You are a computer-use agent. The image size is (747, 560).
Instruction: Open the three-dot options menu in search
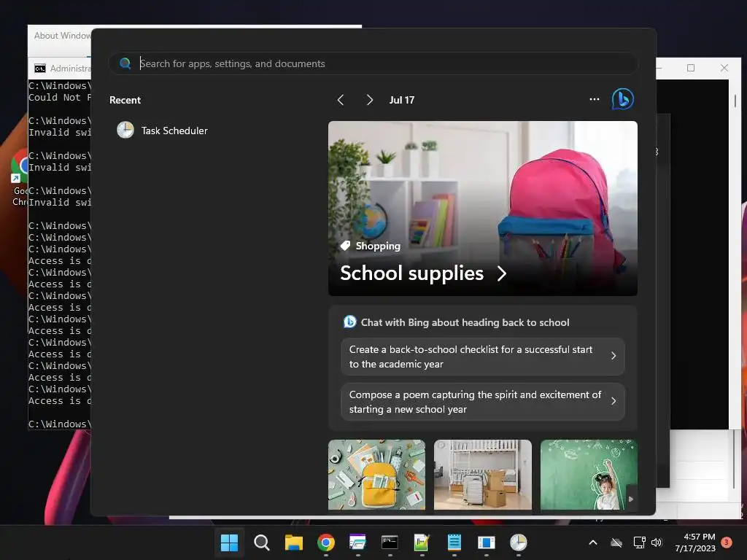(x=594, y=99)
